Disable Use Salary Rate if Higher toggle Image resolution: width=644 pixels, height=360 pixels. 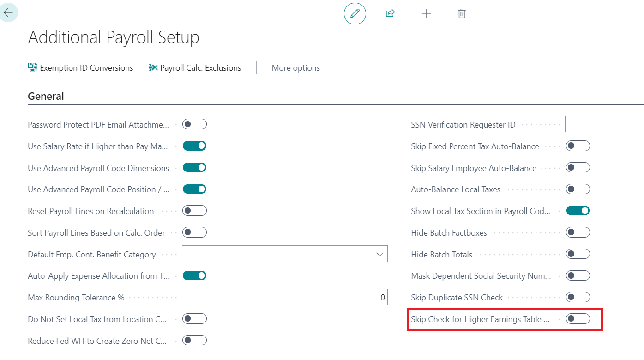click(x=194, y=146)
